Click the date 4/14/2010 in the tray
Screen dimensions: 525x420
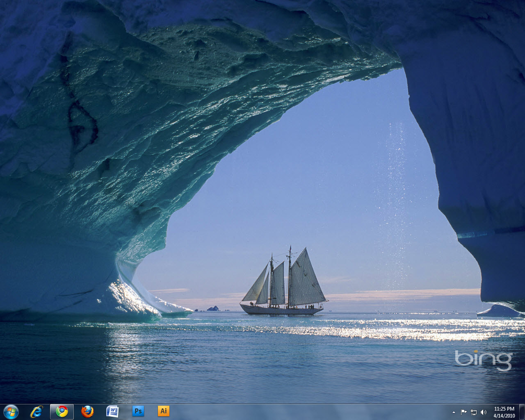click(x=504, y=415)
